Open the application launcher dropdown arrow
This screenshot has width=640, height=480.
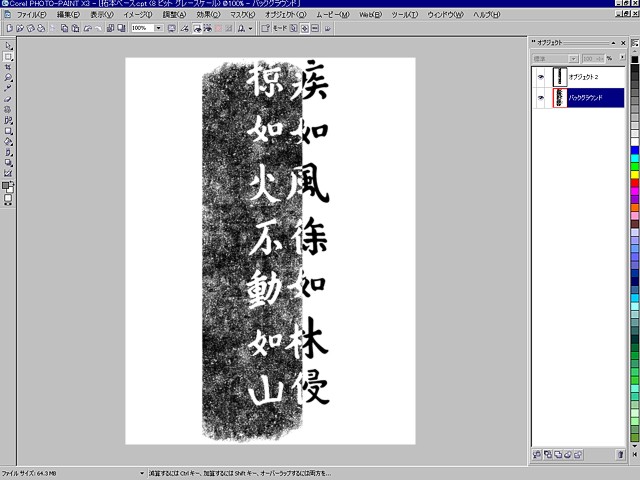pyautogui.click(x=250, y=28)
